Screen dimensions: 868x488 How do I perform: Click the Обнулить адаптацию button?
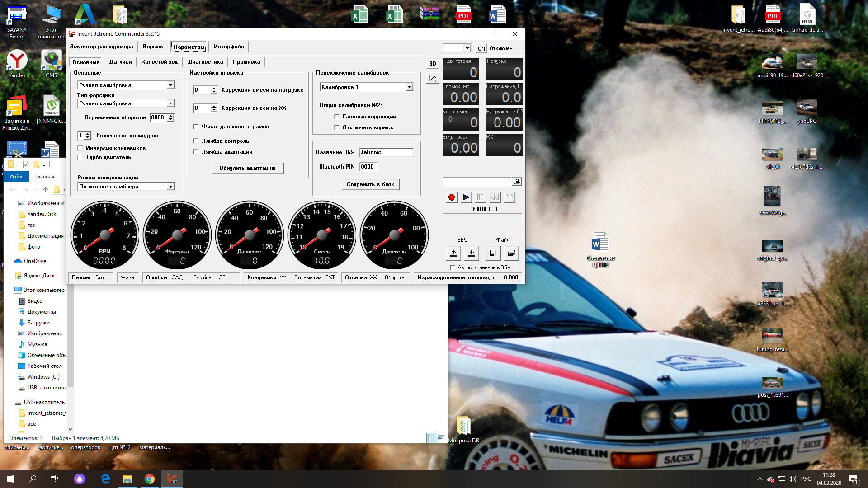pos(247,168)
